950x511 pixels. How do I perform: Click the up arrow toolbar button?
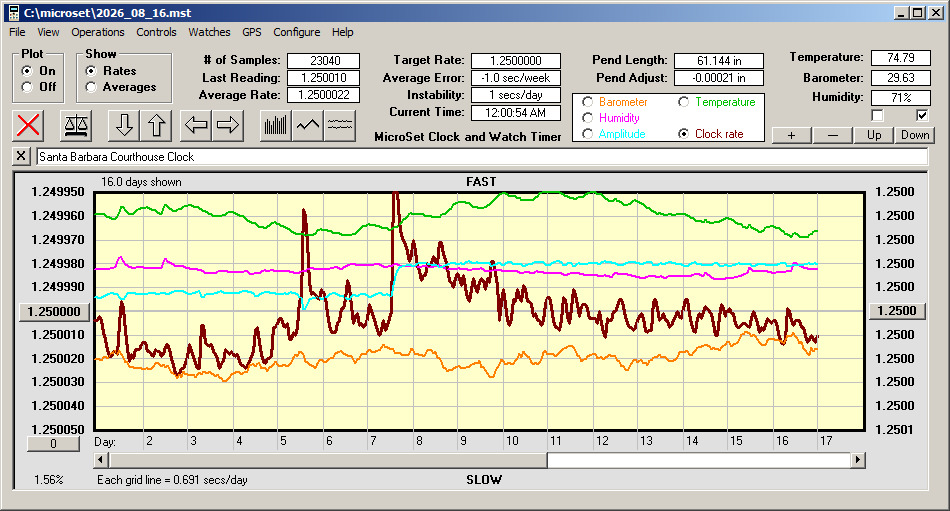pyautogui.click(x=156, y=125)
